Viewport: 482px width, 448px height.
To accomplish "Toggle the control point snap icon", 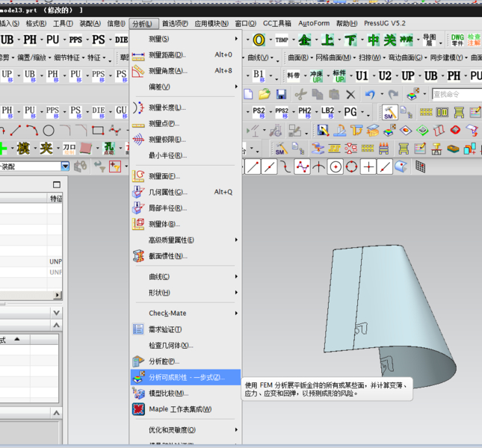I will (302, 167).
